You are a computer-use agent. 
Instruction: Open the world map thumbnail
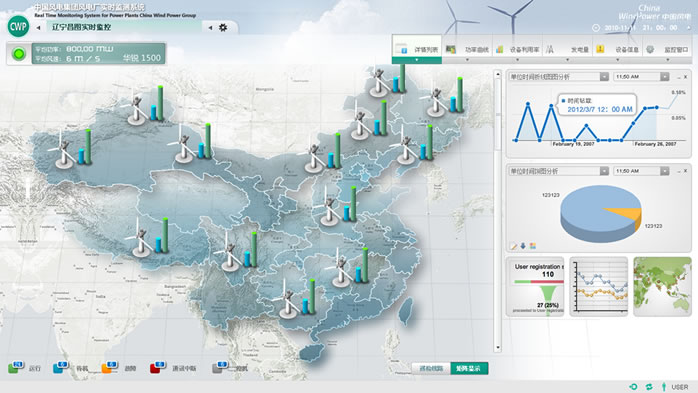tap(662, 286)
